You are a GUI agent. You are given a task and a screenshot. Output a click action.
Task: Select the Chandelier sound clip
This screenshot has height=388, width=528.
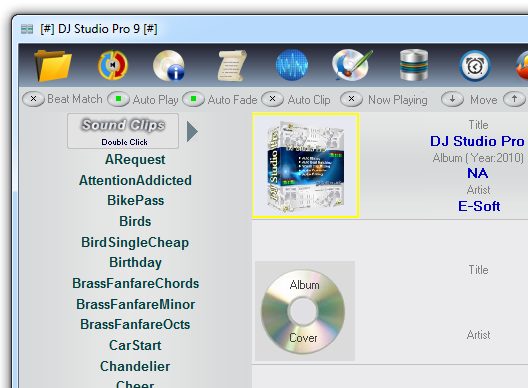pos(135,366)
